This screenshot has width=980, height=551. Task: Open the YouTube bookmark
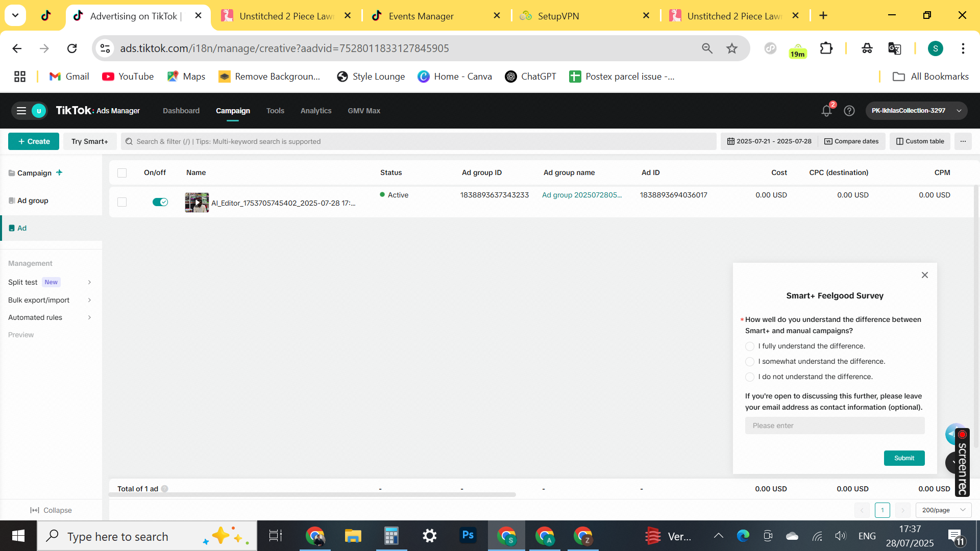tap(128, 77)
